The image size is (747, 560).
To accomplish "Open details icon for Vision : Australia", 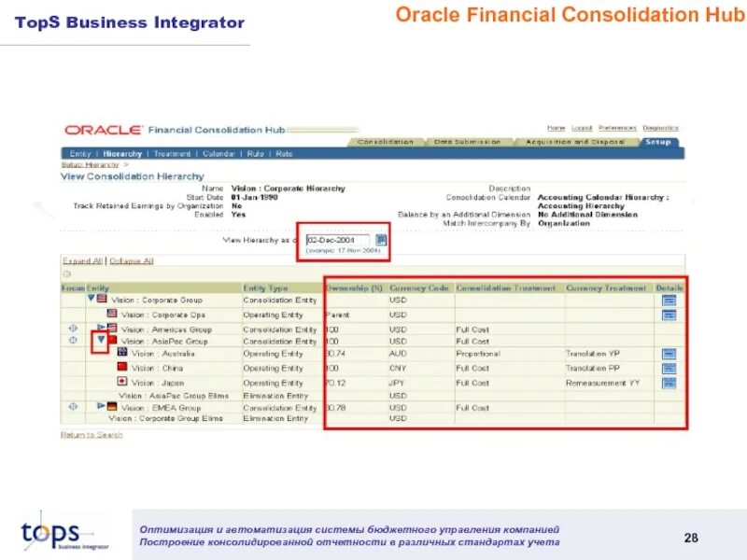I will [x=669, y=354].
